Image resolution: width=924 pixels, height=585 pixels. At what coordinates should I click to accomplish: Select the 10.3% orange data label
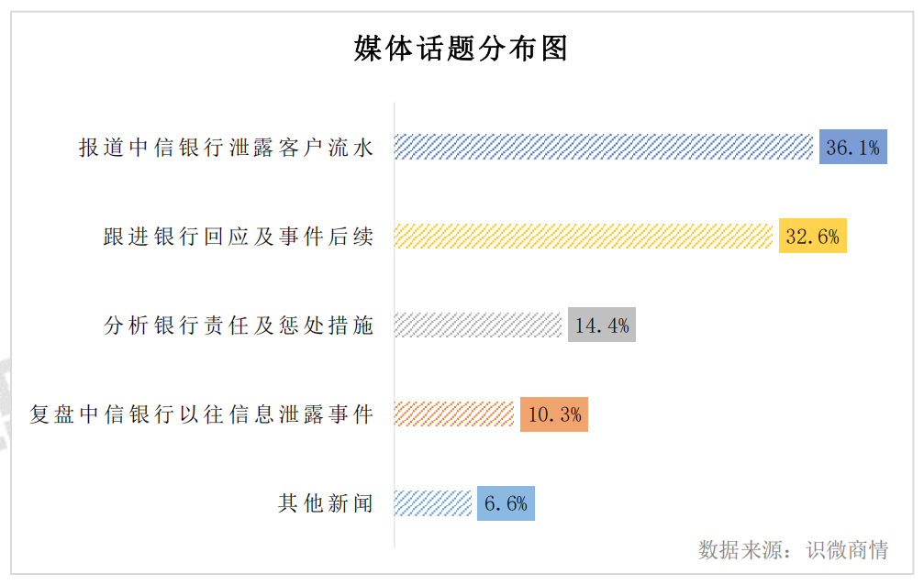pyautogui.click(x=554, y=414)
